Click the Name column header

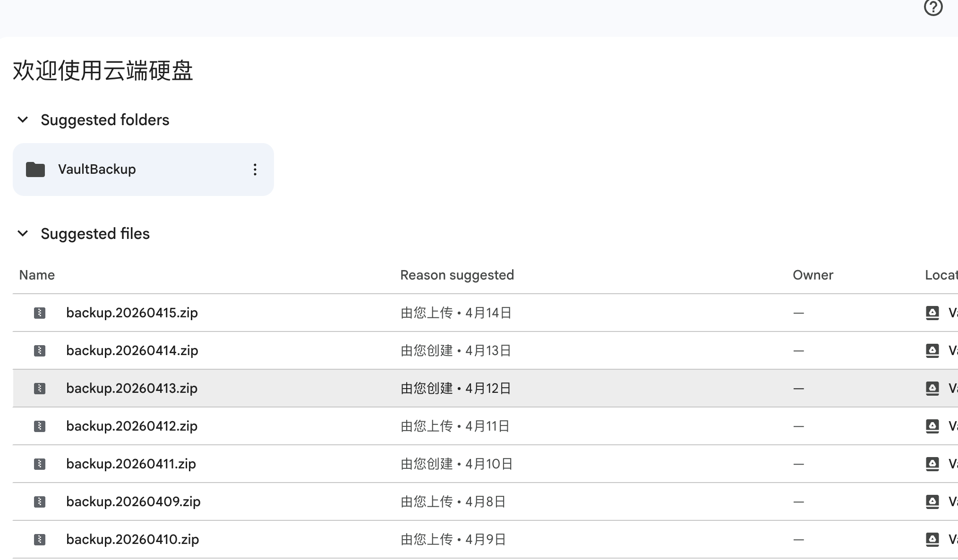point(37,275)
